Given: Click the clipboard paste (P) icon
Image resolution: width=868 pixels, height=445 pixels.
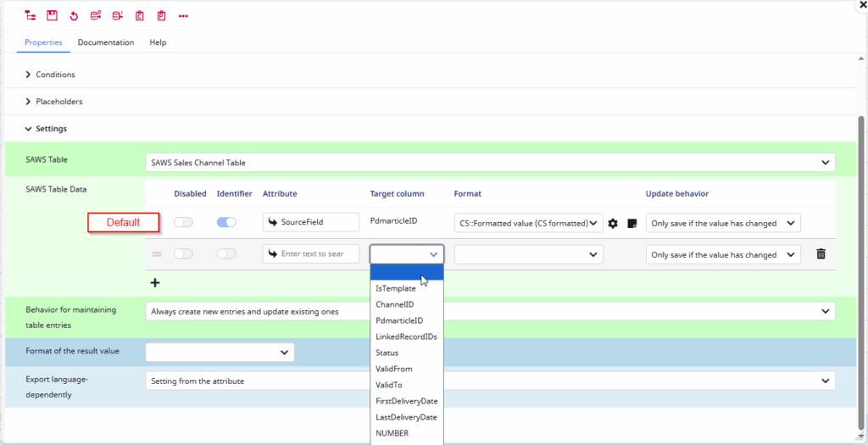Looking at the screenshot, I should tap(161, 16).
